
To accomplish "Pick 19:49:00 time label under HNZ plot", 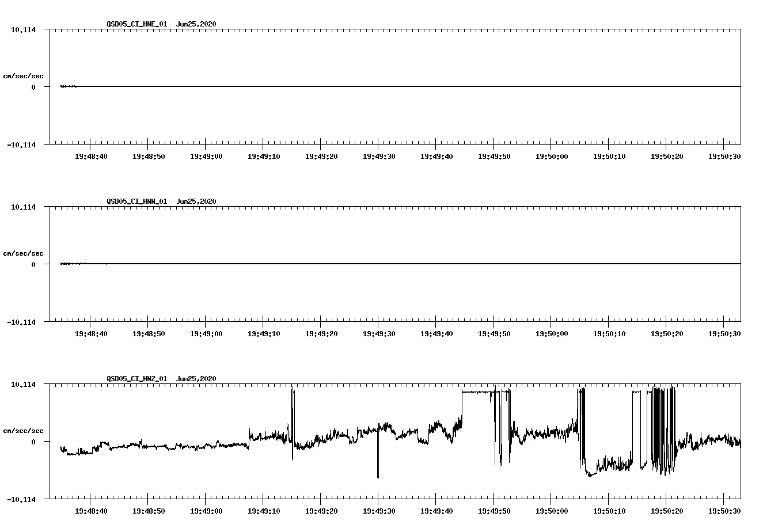I will (x=206, y=511).
